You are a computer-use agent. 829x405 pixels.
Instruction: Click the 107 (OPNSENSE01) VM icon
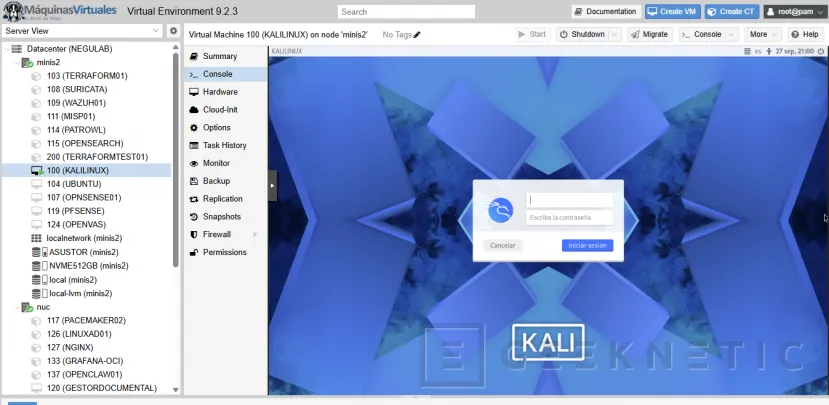click(x=36, y=198)
